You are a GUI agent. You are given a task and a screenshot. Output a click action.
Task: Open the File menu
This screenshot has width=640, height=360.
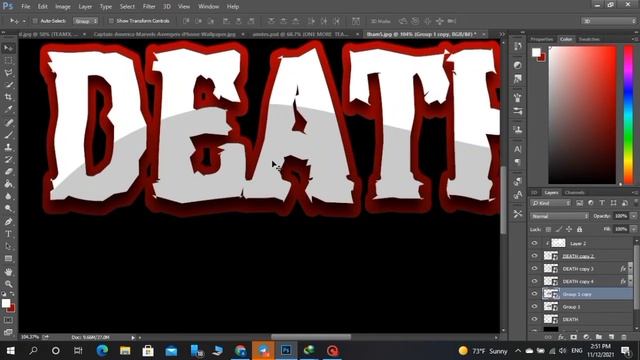26,7
